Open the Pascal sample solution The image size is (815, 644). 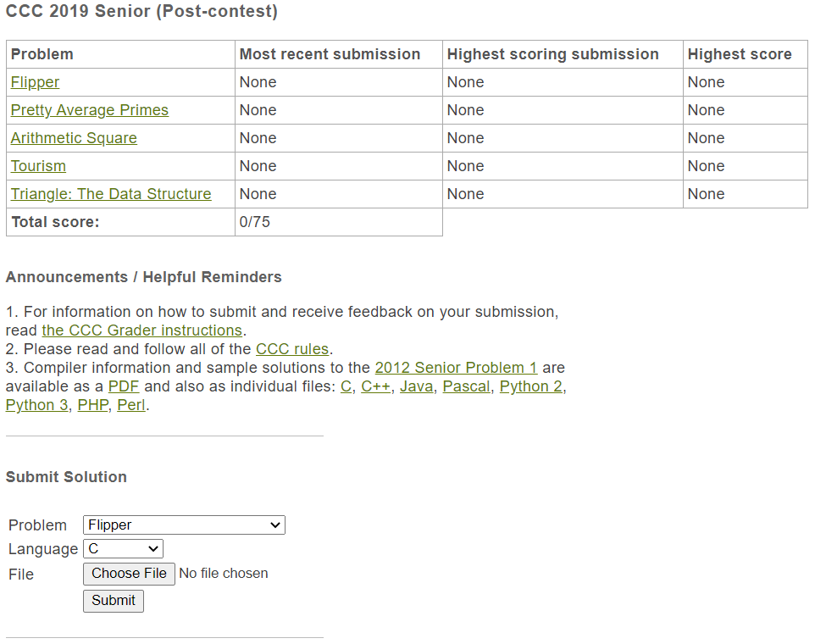pyautogui.click(x=466, y=386)
